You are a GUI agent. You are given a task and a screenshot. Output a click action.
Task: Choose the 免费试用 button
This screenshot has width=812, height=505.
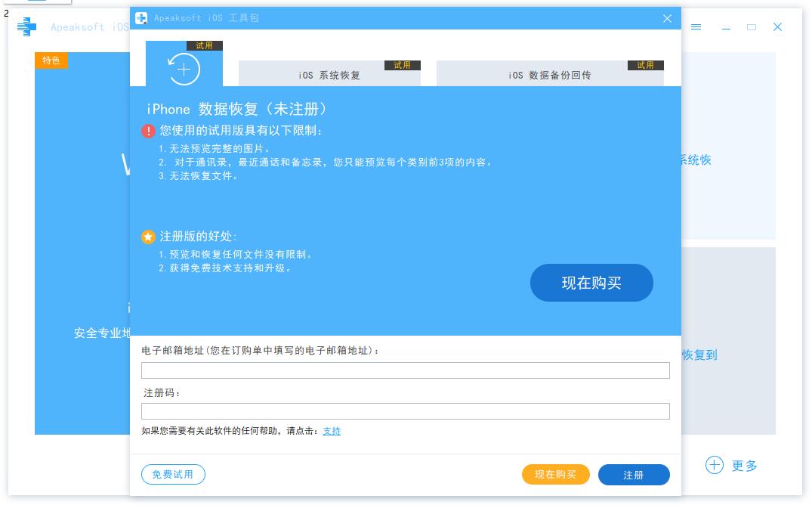[173, 475]
